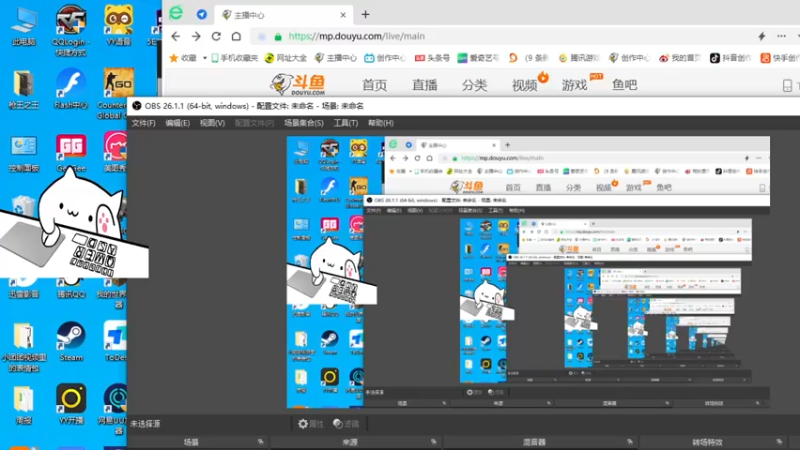Go to Douyu 分类 navigation item
The width and height of the screenshot is (800, 450).
coord(474,85)
